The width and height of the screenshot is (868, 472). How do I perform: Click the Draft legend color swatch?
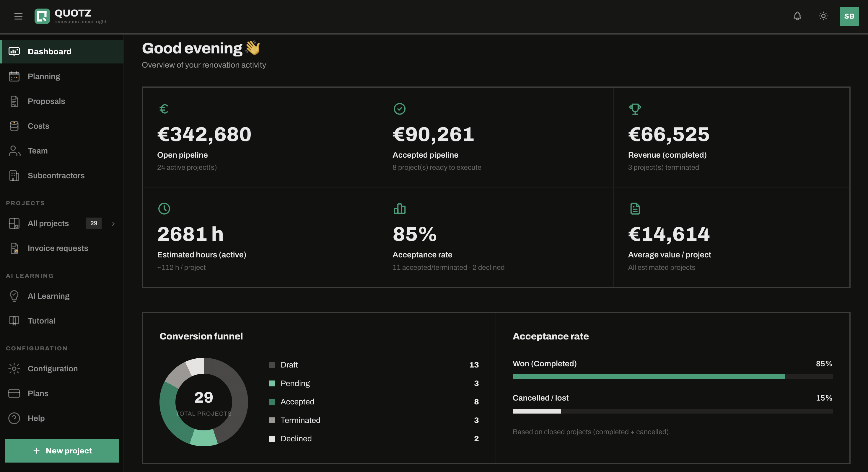[272, 365]
